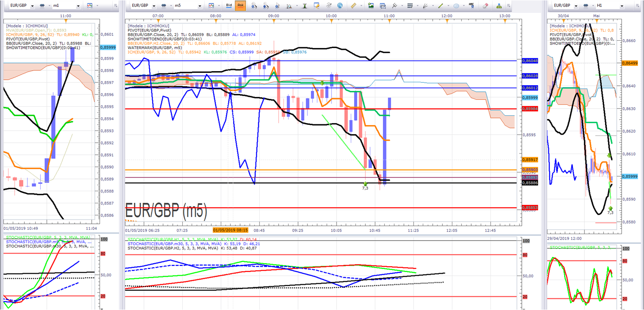Viewport: 644px width, 310px height.
Task: Click the green picture icon in the m5 toolbar
Action: coord(371,6)
